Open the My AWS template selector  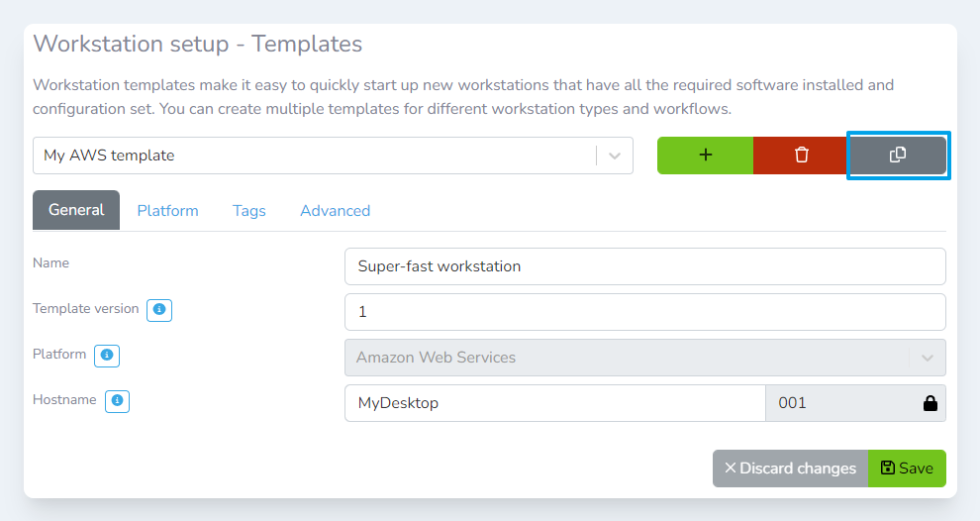tap(317, 156)
